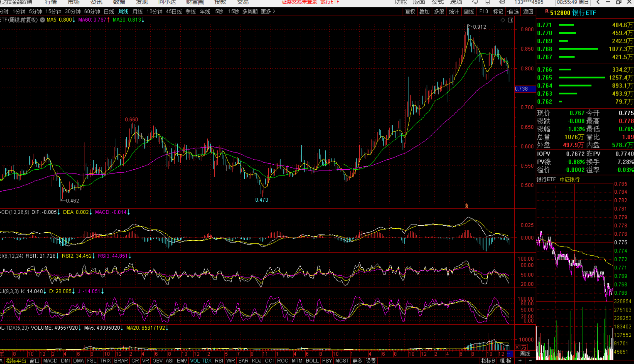The height and width of the screenshot is (364, 634).
Task: Click the 画线 drawing button
Action: 469,11
